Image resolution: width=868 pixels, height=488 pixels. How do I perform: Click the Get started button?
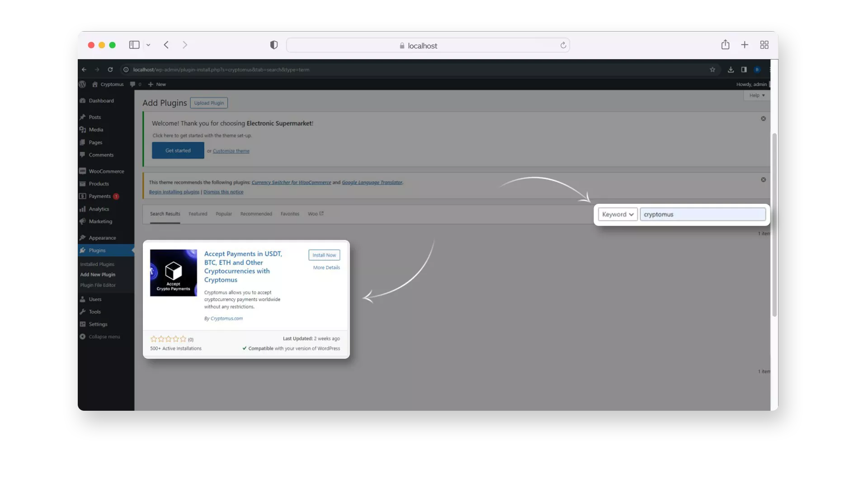tap(178, 150)
